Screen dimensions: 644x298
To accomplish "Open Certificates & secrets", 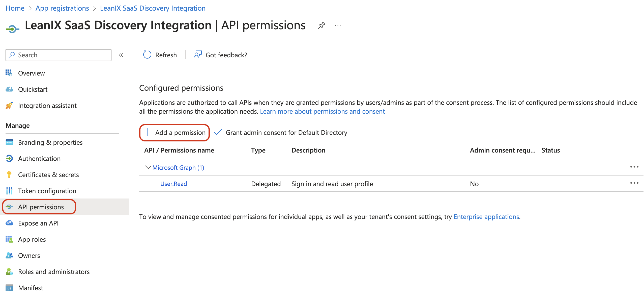I will 48,175.
